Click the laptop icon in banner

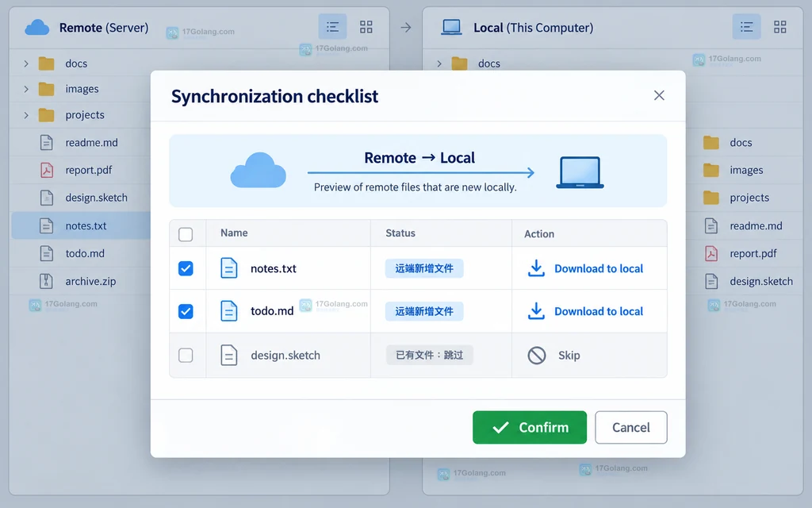pos(580,172)
